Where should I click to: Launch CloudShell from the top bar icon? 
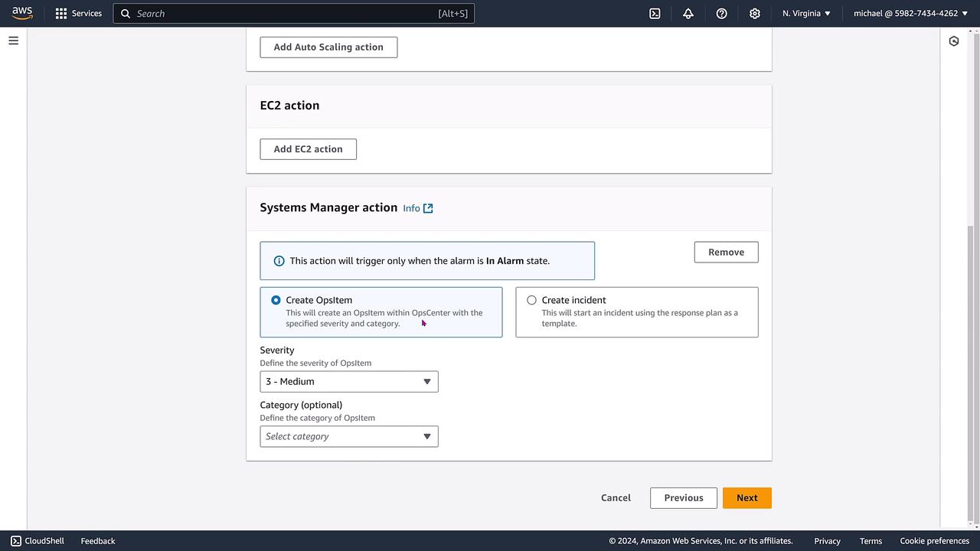click(655, 14)
